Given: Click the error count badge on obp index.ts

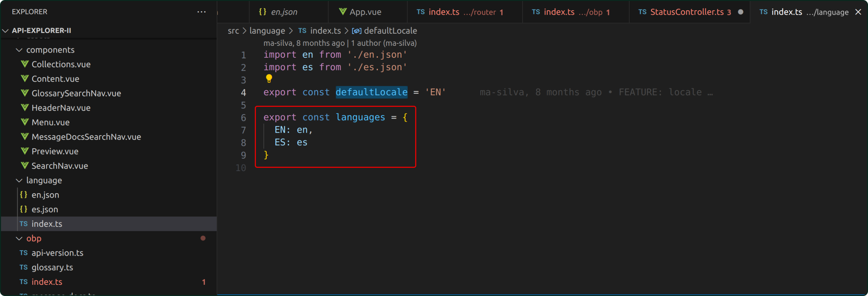Looking at the screenshot, I should tap(204, 282).
